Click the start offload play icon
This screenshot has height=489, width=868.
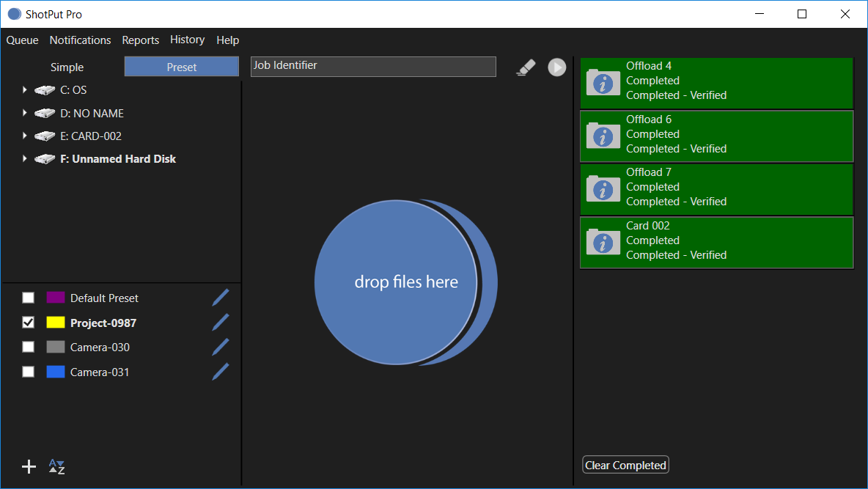(556, 67)
